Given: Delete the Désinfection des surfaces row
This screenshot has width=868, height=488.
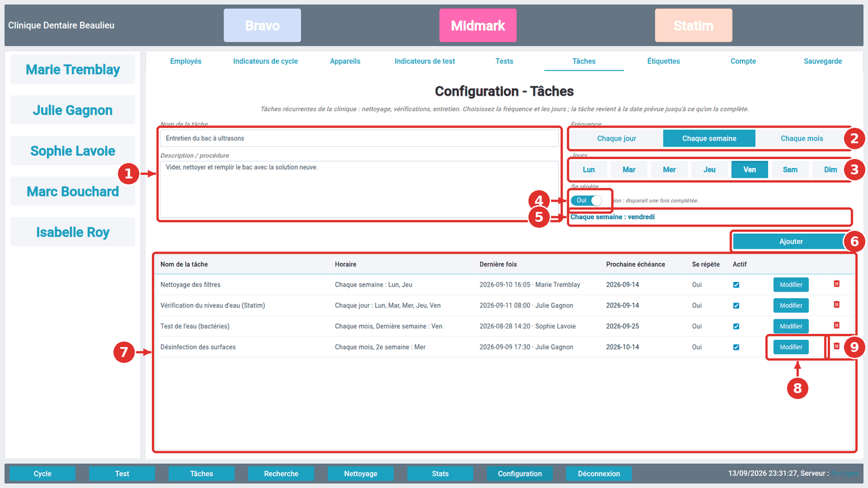Looking at the screenshot, I should (836, 346).
